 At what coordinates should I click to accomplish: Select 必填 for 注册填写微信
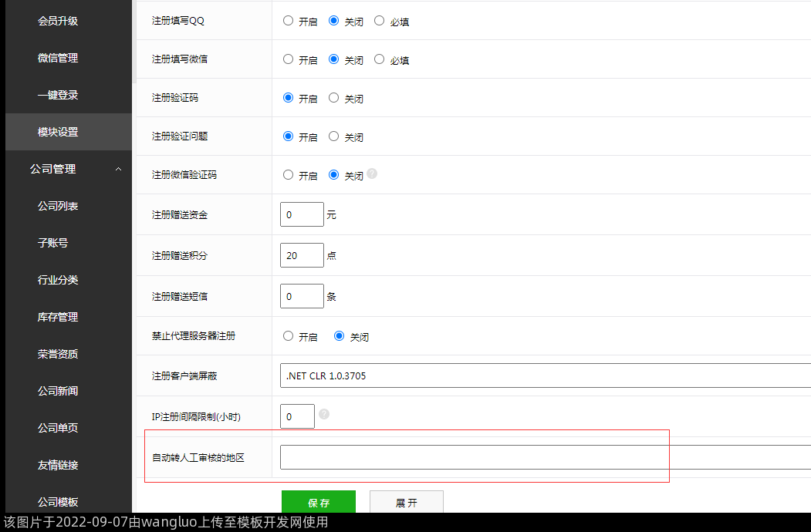(379, 59)
